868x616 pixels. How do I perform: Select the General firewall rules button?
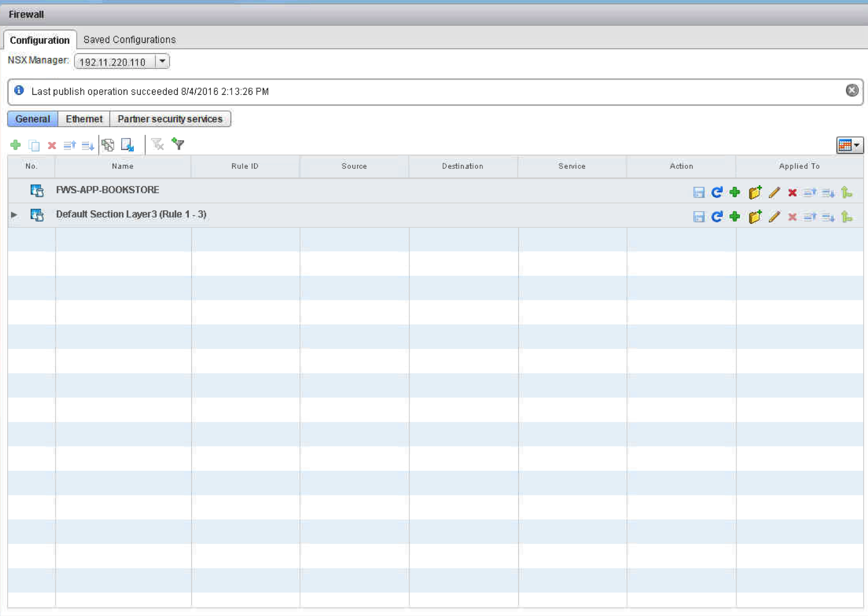coord(33,119)
